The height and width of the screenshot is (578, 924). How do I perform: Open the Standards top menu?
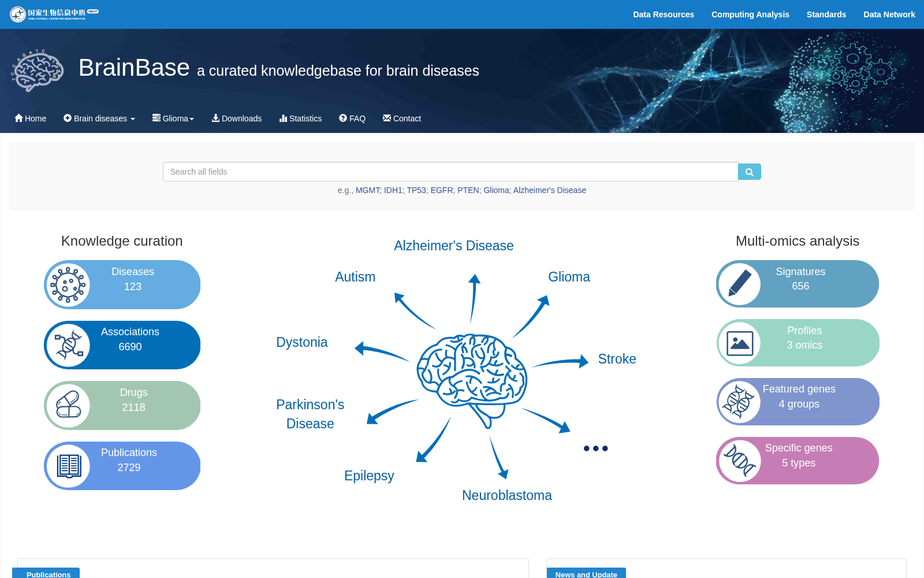click(x=826, y=14)
